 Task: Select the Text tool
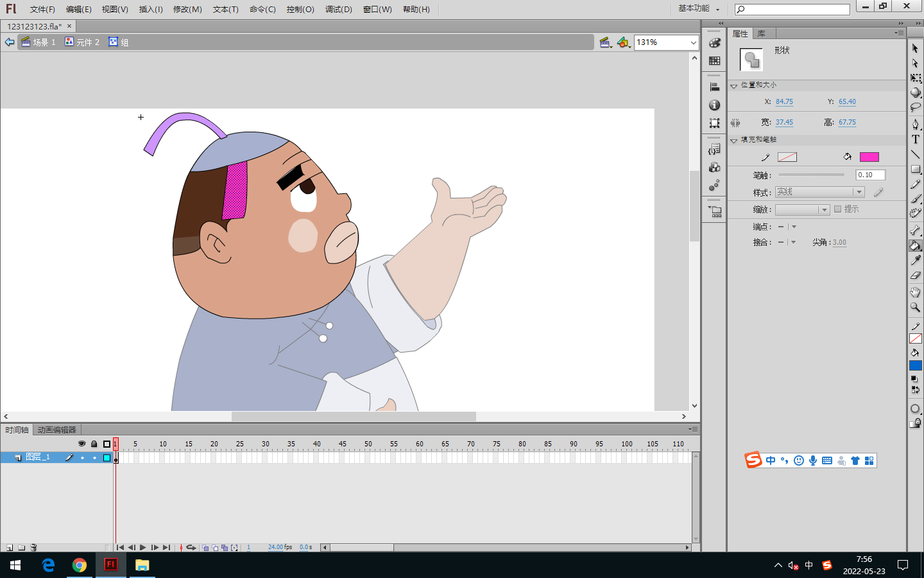(916, 139)
